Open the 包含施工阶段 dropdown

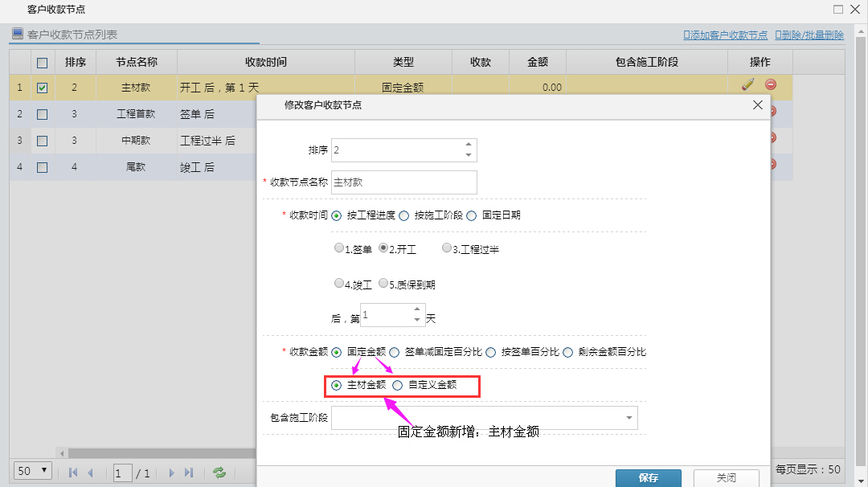tap(628, 417)
